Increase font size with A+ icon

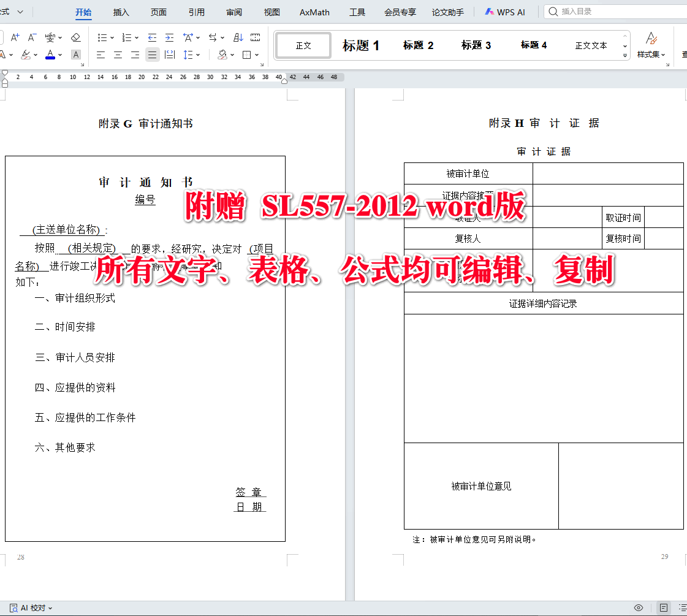[x=15, y=37]
